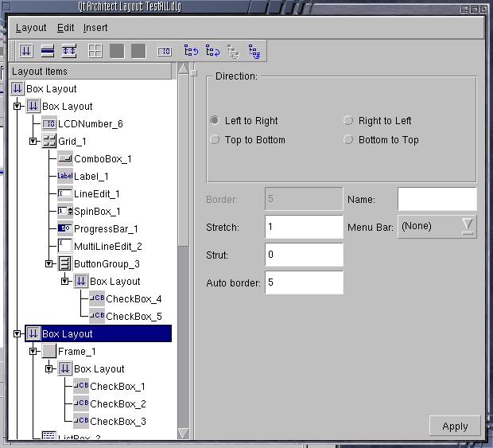Collapse the Grid_1 tree node

pyautogui.click(x=33, y=141)
